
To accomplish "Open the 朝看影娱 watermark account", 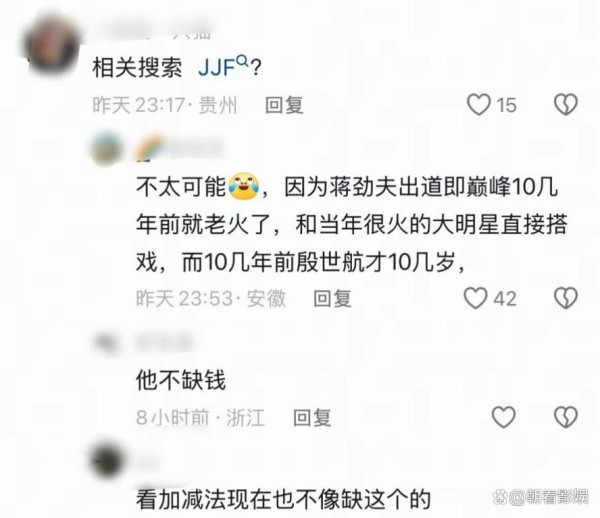I will click(540, 497).
